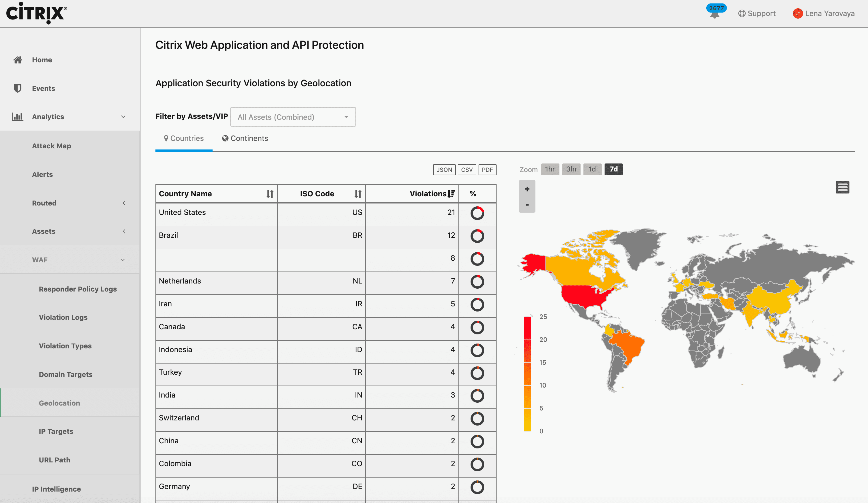Click the Events shield icon
The image size is (868, 503).
pyautogui.click(x=17, y=89)
